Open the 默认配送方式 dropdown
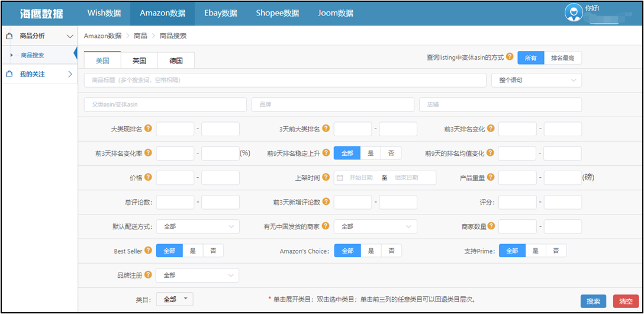The height and width of the screenshot is (314, 644). [198, 226]
